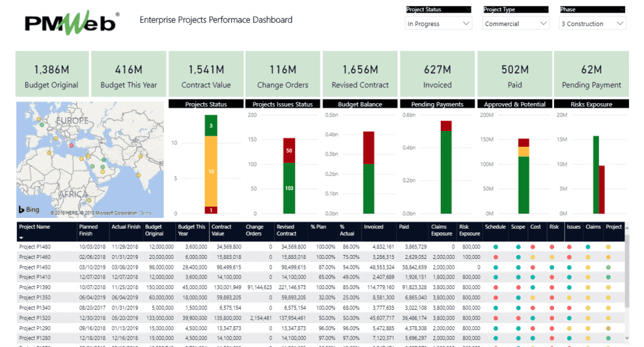Select the Project P1480 row name
This screenshot has height=347, width=644.
(35, 247)
